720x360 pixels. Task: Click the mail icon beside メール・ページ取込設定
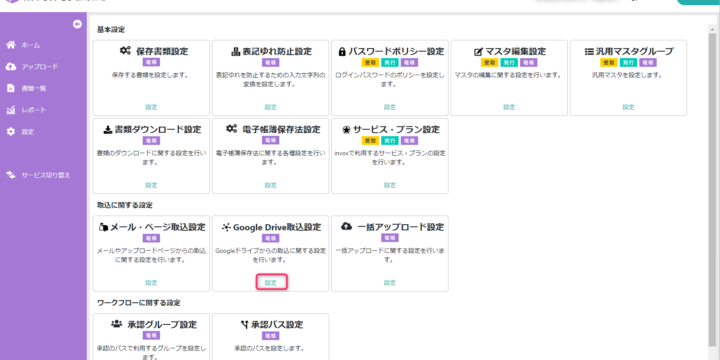104,227
